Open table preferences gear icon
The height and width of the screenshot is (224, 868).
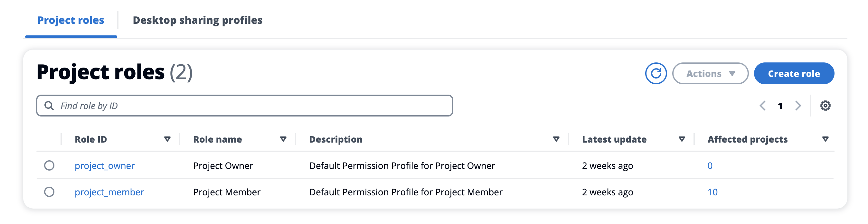(825, 106)
